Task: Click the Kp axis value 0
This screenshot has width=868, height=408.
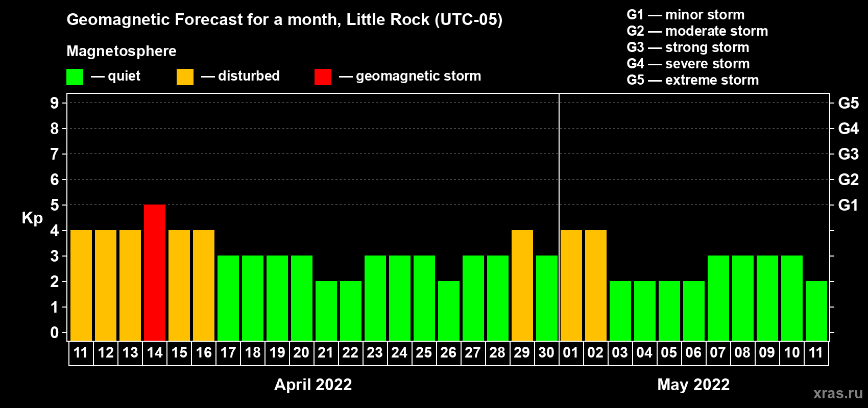Action: 55,333
